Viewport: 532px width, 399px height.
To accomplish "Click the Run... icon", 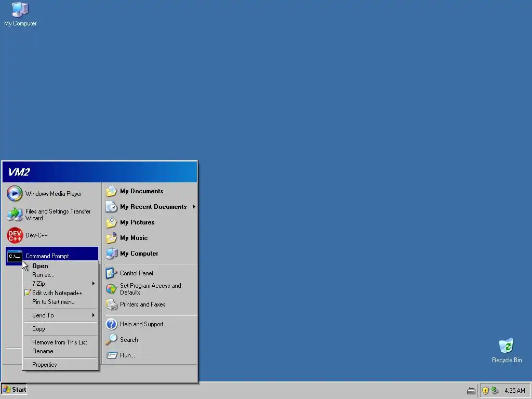I will (x=111, y=355).
